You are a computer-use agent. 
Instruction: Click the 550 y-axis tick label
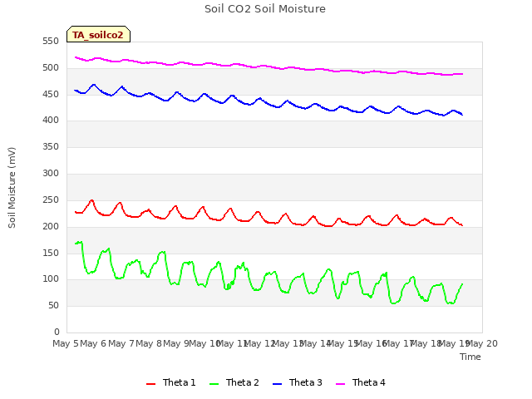click(x=51, y=42)
